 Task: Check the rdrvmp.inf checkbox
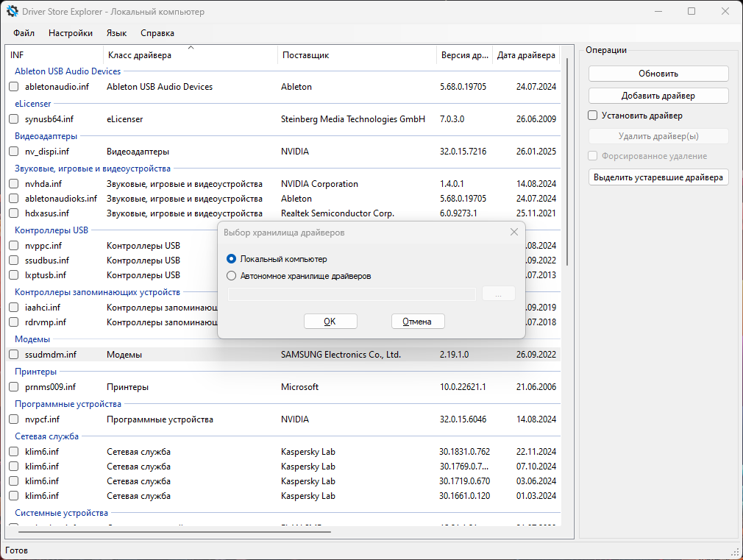pos(14,322)
